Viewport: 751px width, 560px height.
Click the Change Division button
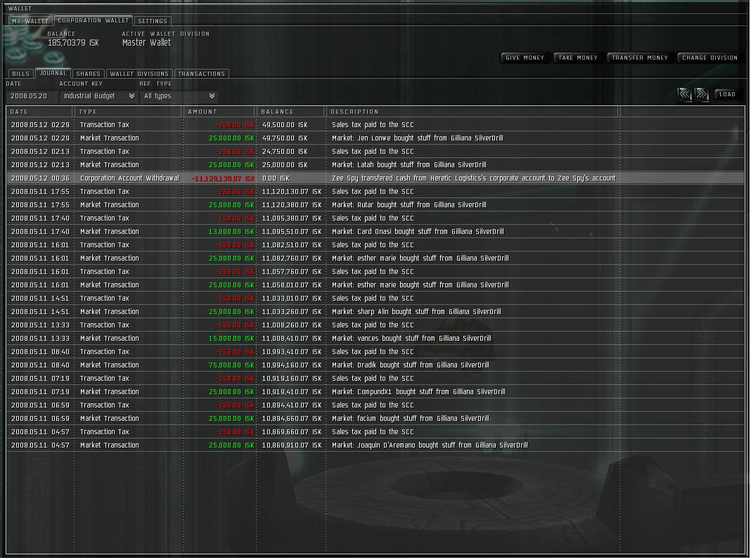point(710,58)
